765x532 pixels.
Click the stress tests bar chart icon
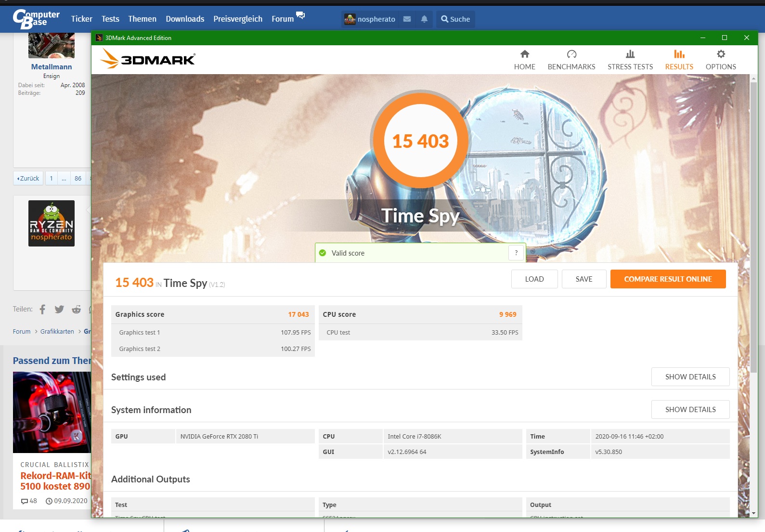point(630,54)
